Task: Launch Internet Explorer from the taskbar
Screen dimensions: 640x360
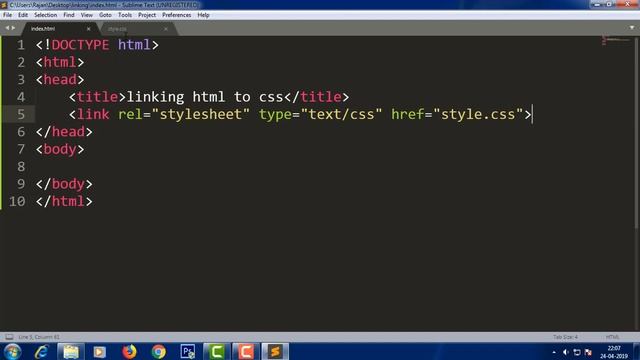Action: [x=42, y=351]
